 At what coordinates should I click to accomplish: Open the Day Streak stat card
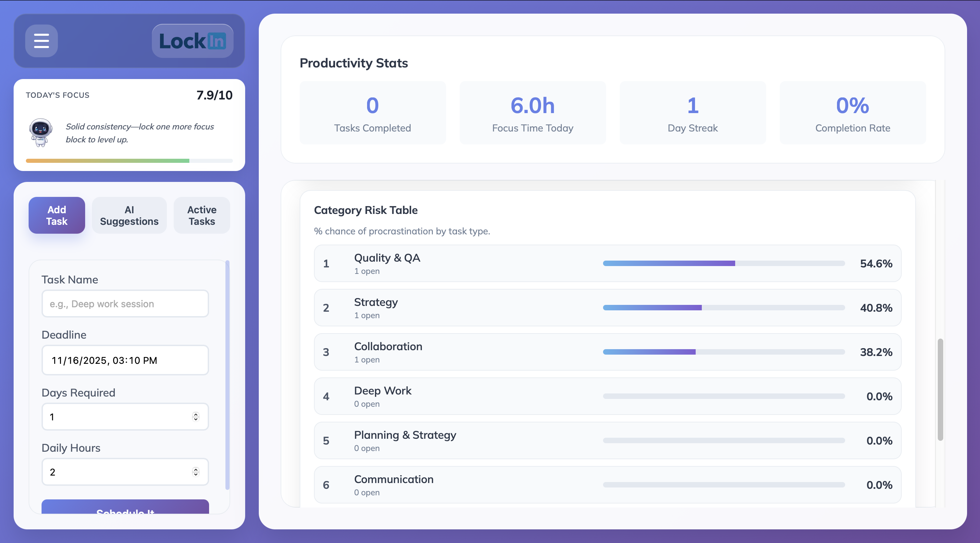[692, 113]
